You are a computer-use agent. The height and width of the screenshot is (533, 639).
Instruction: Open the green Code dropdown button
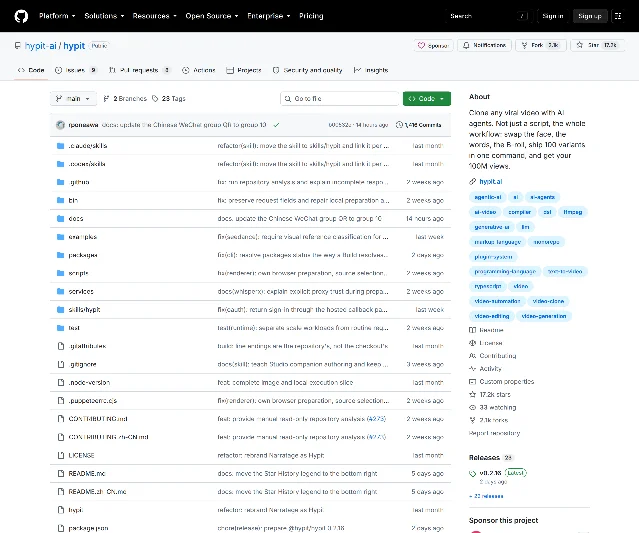(x=427, y=99)
